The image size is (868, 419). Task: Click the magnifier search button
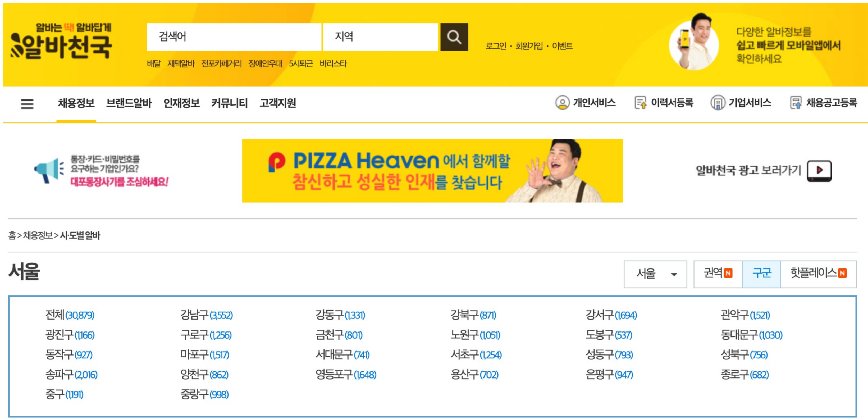[x=454, y=37]
